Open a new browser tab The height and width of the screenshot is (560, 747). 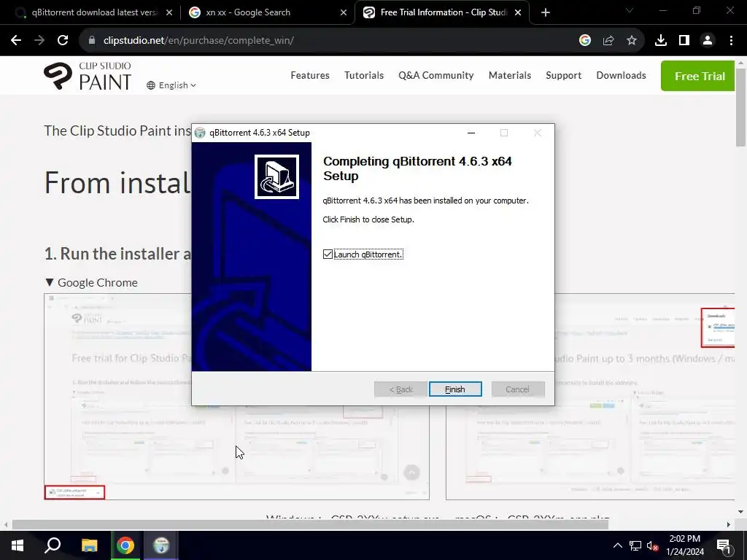546,13
